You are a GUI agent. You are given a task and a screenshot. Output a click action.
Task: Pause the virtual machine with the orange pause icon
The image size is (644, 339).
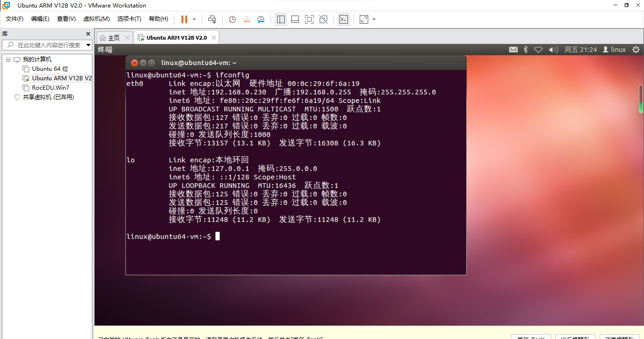coord(184,19)
